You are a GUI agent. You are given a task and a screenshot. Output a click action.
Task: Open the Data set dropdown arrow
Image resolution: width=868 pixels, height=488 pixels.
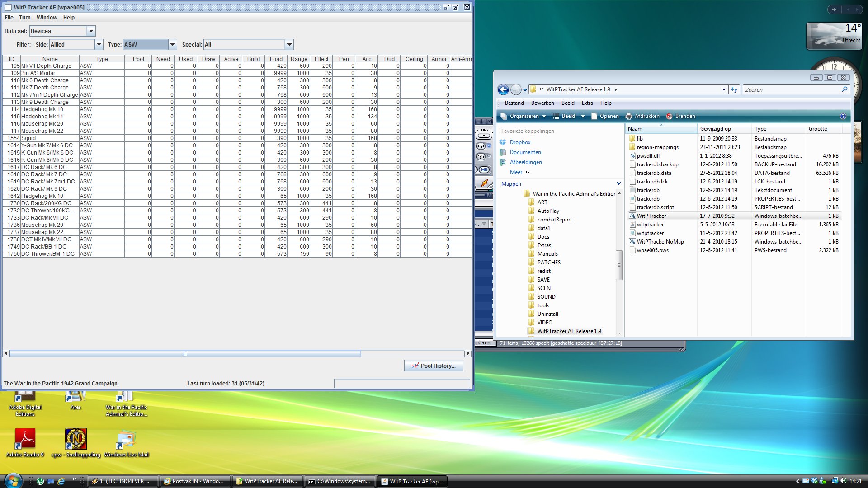tap(91, 31)
